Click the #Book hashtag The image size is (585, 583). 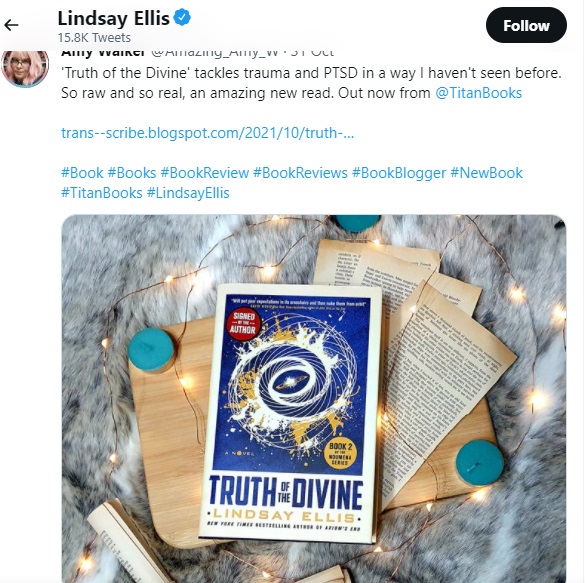click(x=82, y=173)
